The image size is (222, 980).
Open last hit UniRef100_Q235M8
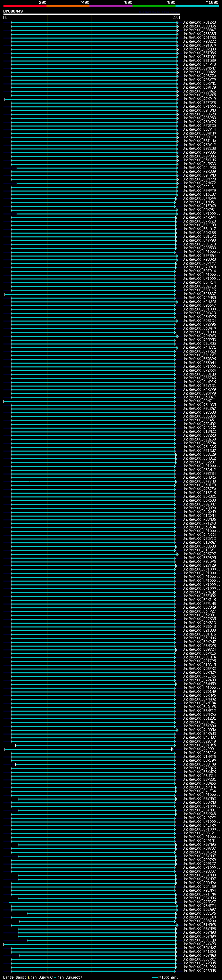[x=199, y=971]
